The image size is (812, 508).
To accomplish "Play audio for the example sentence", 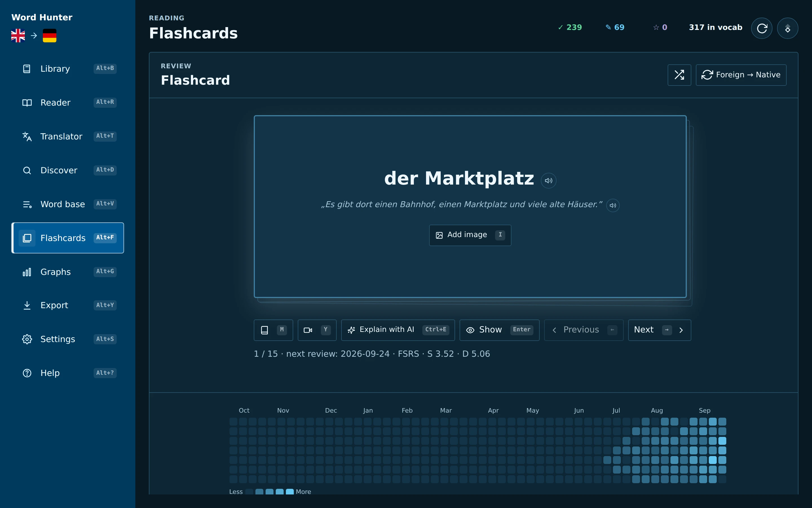I will [x=613, y=205].
